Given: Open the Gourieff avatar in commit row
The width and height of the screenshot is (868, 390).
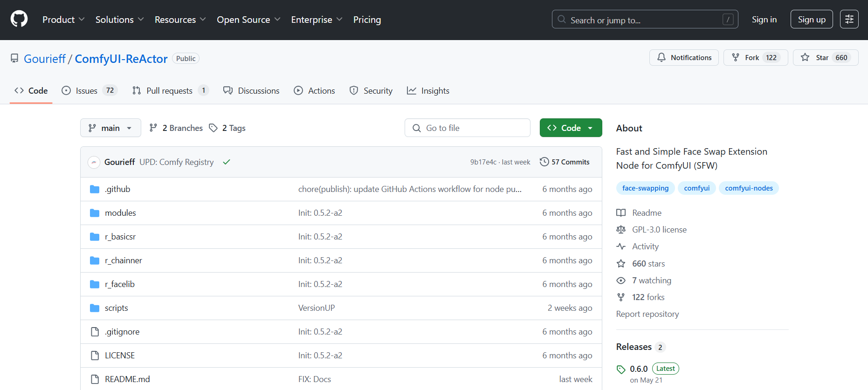Looking at the screenshot, I should pos(94,162).
